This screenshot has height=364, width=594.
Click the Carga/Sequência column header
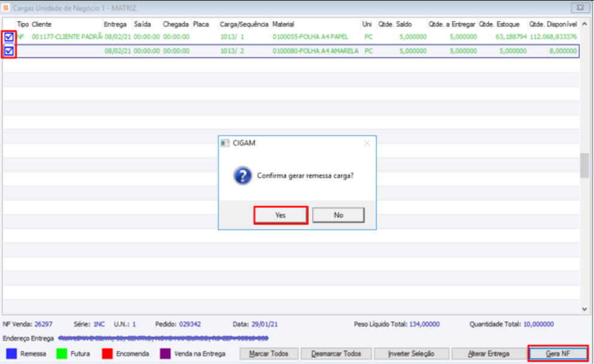(x=244, y=25)
